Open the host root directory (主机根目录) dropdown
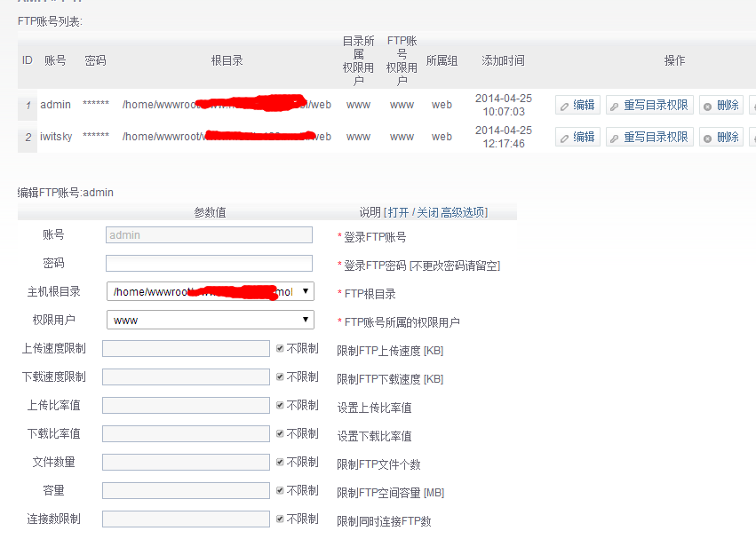 (x=210, y=291)
